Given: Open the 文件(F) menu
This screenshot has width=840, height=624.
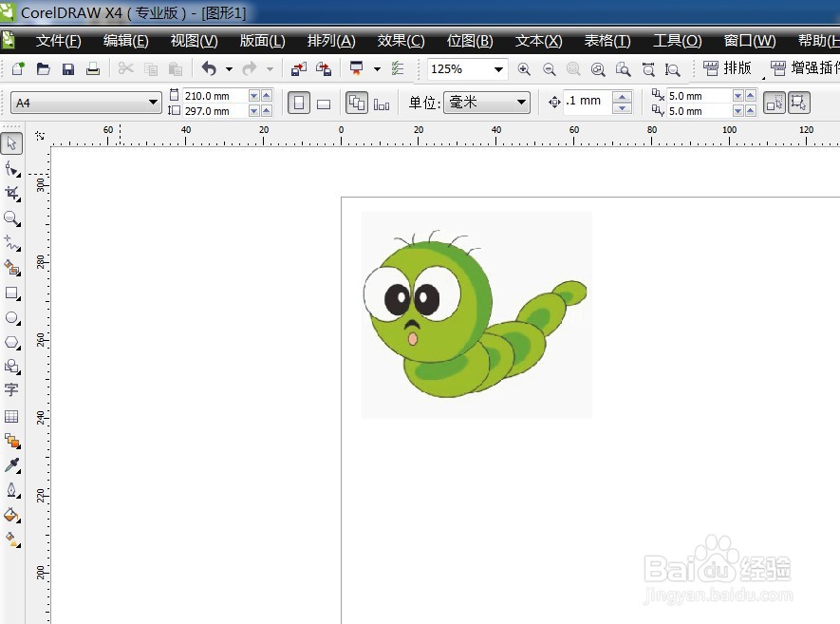Looking at the screenshot, I should pyautogui.click(x=59, y=41).
